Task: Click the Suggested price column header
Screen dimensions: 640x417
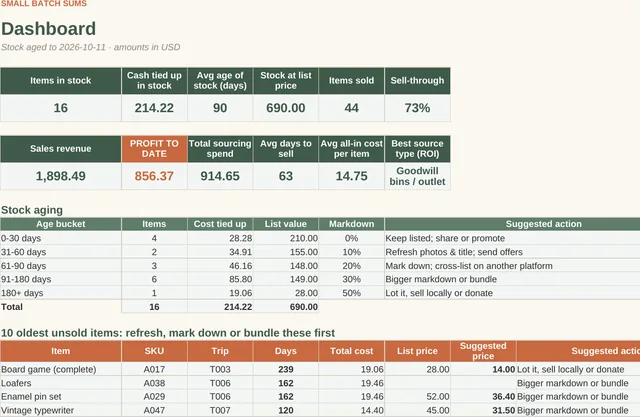Action: pos(483,351)
